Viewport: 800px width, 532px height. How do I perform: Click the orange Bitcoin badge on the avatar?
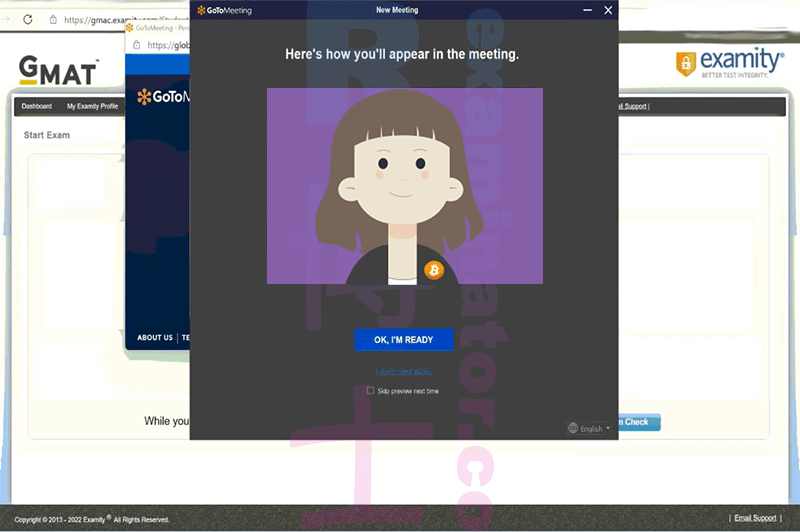tap(434, 270)
